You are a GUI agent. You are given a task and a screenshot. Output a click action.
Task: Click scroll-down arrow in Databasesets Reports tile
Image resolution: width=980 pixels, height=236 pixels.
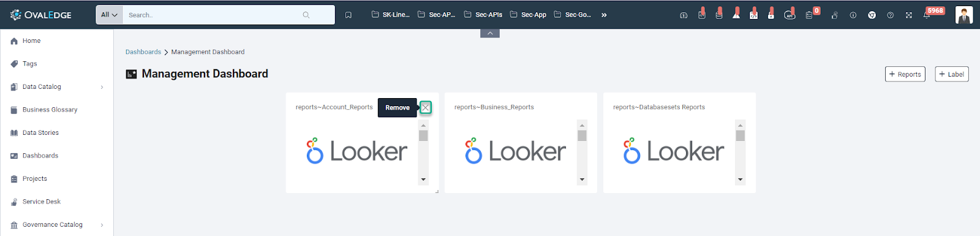point(740,180)
